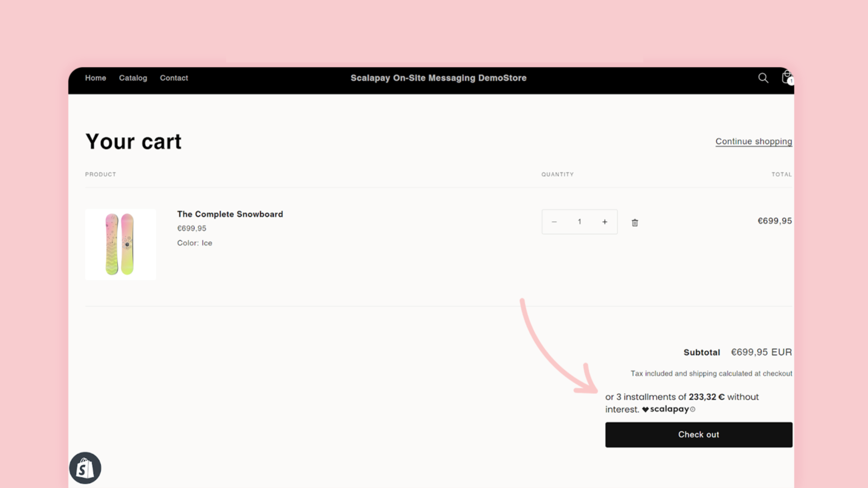Viewport: 868px width, 488px height.
Task: Click the Shopify badge in the corner
Action: coord(85,467)
